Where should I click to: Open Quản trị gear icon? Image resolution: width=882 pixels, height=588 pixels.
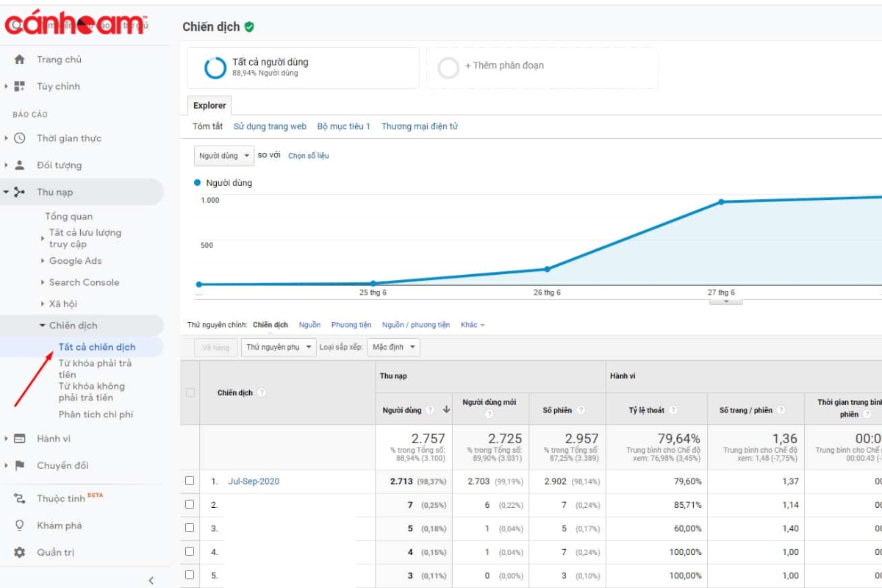click(20, 552)
